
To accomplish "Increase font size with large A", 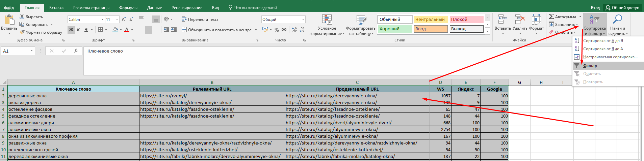I will coord(124,20).
